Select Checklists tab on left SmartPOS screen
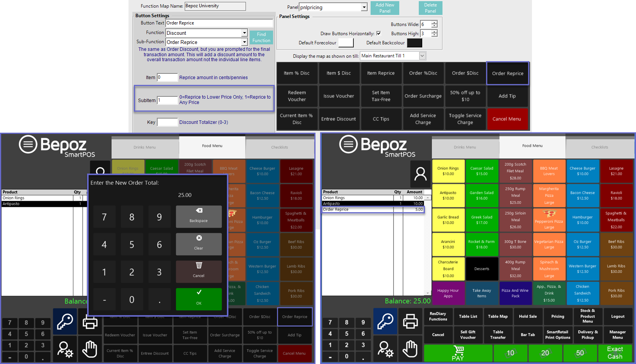The width and height of the screenshot is (636, 364). [280, 147]
